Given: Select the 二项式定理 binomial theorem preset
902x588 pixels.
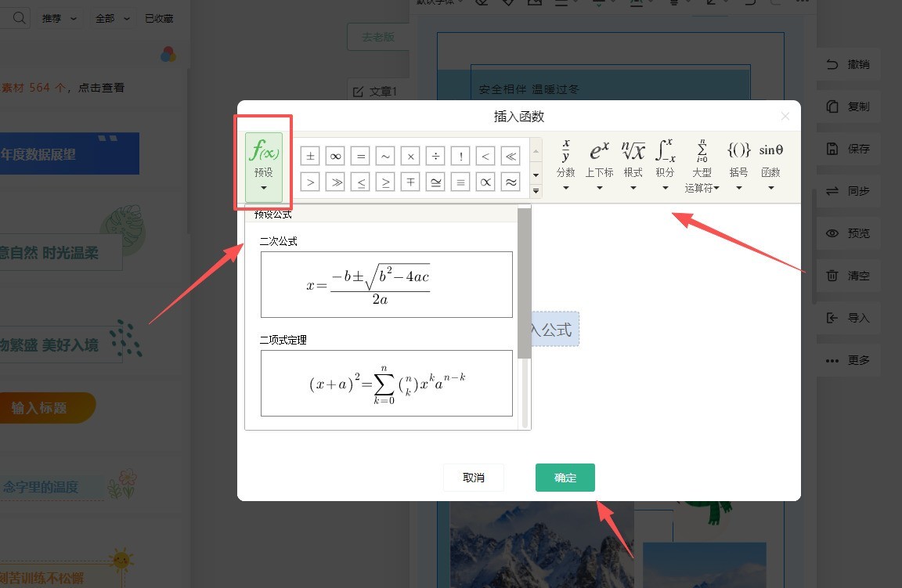Looking at the screenshot, I should coord(387,383).
